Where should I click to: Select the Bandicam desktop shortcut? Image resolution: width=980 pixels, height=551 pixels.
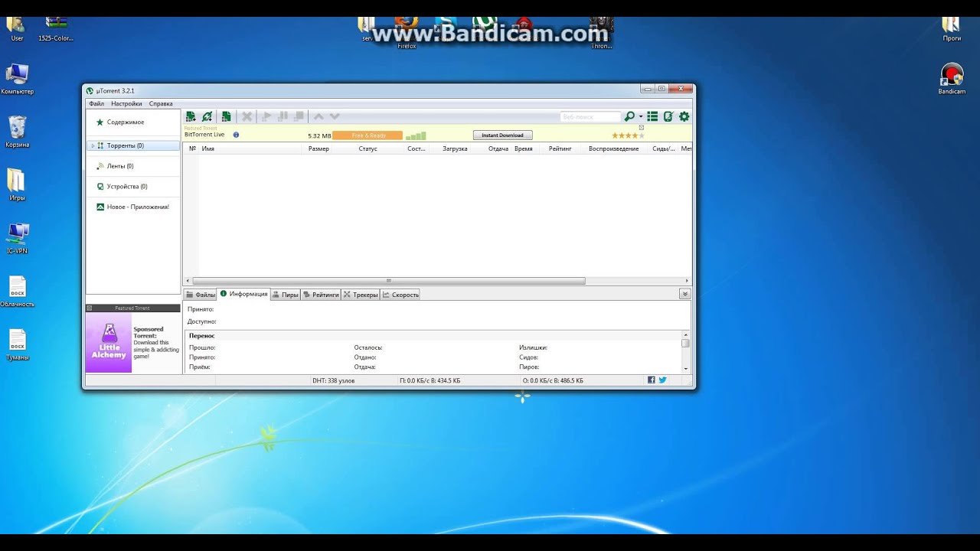[x=952, y=79]
